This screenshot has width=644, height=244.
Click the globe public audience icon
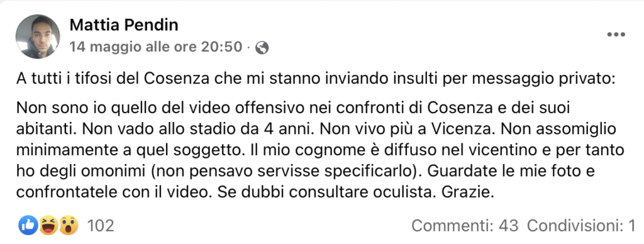click(262, 48)
